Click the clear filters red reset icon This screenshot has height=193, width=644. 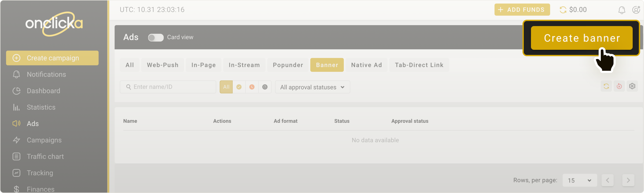pyautogui.click(x=619, y=86)
